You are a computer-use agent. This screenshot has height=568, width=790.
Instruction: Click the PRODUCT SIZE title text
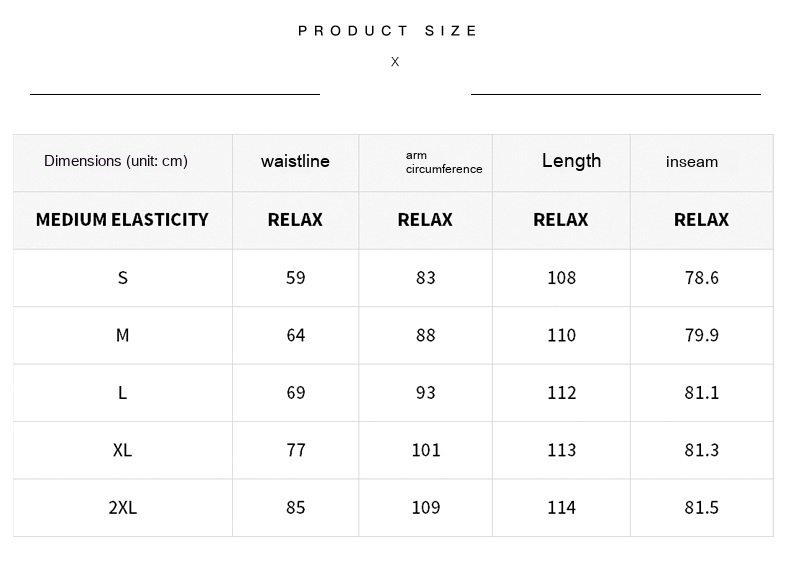coord(388,31)
